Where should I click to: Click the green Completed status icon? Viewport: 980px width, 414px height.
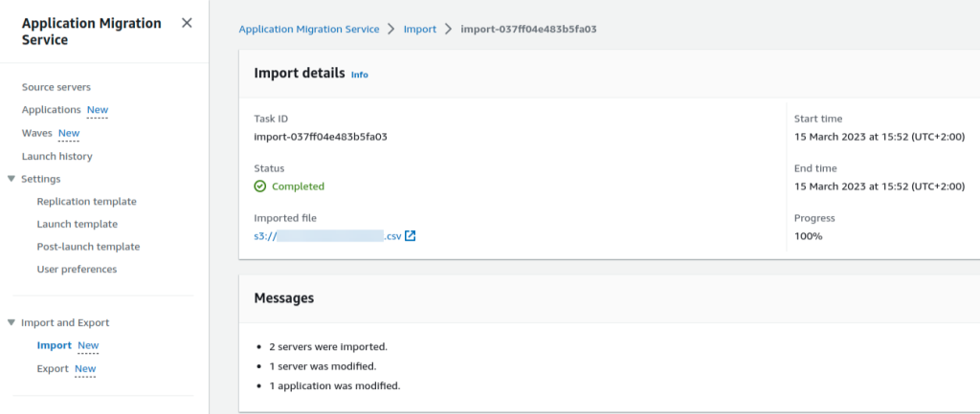click(x=260, y=186)
